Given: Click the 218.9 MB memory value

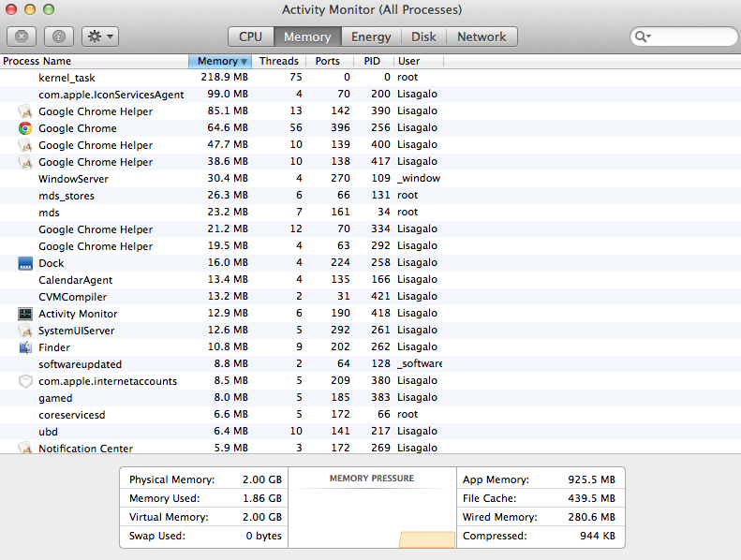Looking at the screenshot, I should tap(225, 77).
